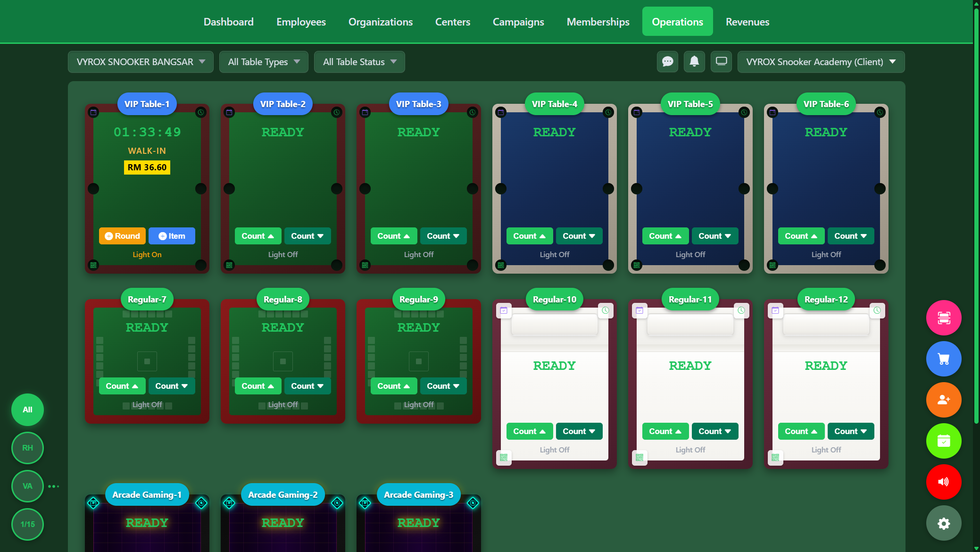This screenshot has width=980, height=552.
Task: Click the Regular-9 table name label
Action: point(419,299)
